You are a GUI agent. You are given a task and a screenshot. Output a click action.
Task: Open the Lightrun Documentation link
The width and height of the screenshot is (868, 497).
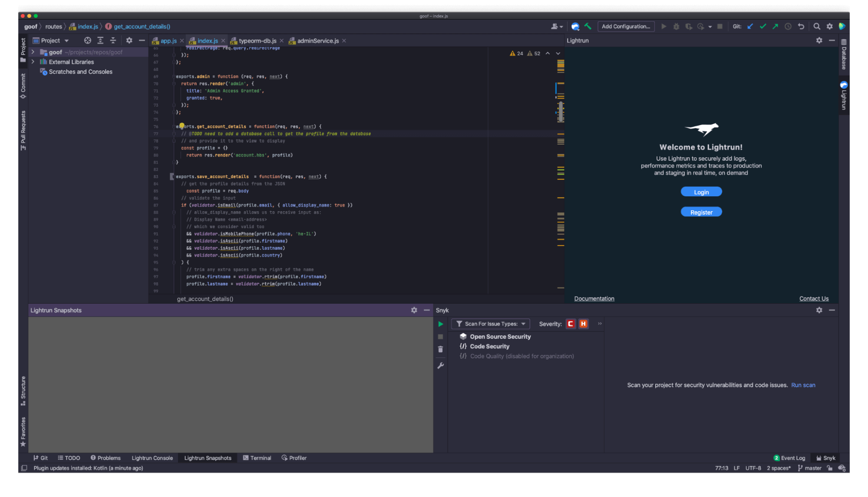point(594,298)
